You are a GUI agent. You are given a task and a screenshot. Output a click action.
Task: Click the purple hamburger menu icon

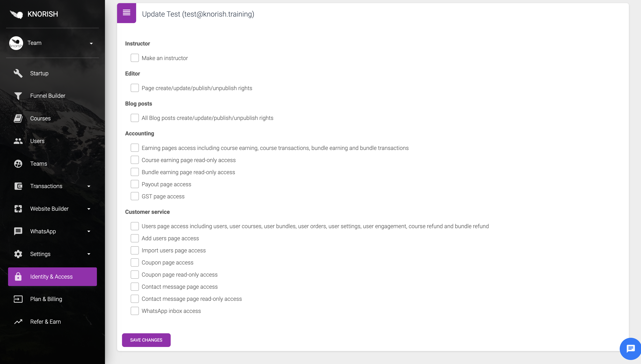(126, 13)
